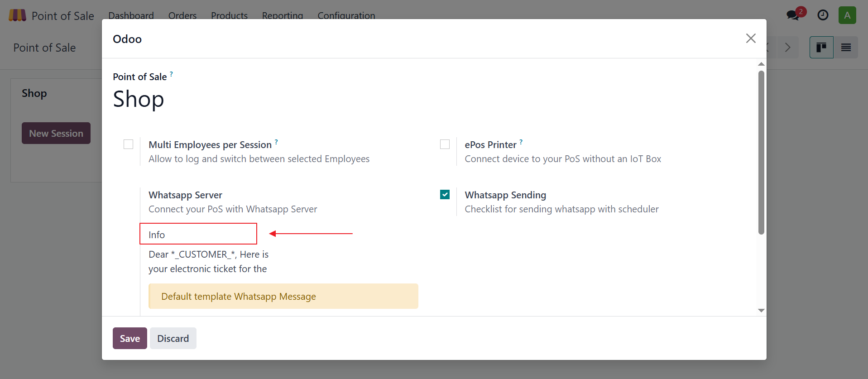
Task: Open the Dashboard menu
Action: click(131, 15)
